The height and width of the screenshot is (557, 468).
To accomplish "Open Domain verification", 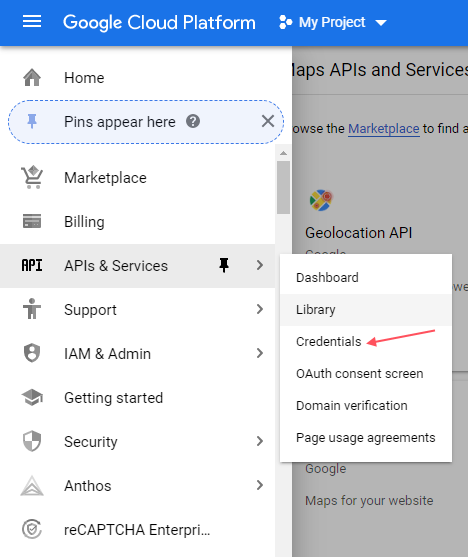I will pos(366,406).
